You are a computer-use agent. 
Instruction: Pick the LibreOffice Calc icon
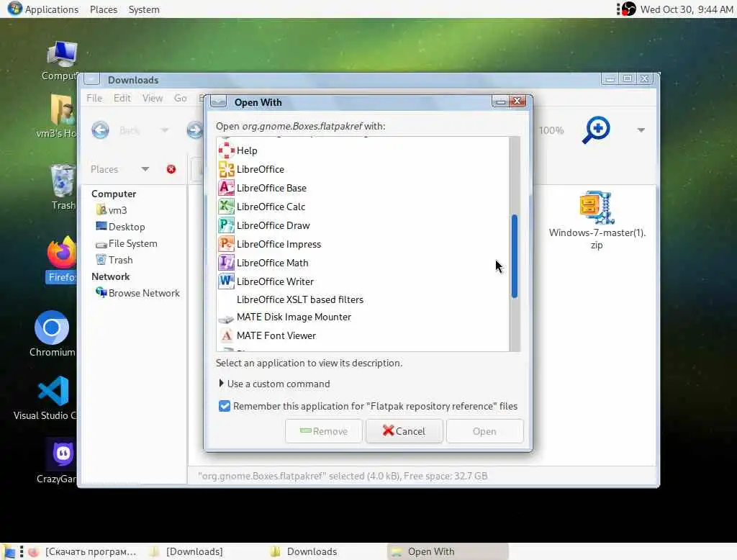[226, 207]
